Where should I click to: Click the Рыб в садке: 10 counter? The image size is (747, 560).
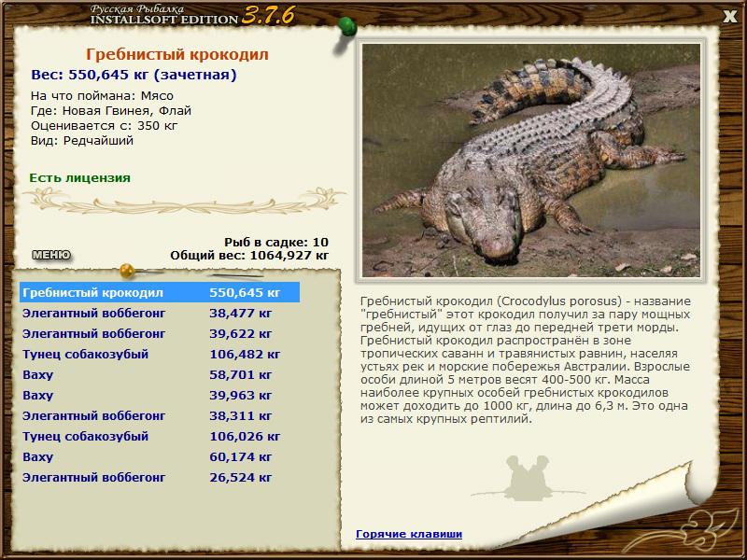(x=276, y=243)
